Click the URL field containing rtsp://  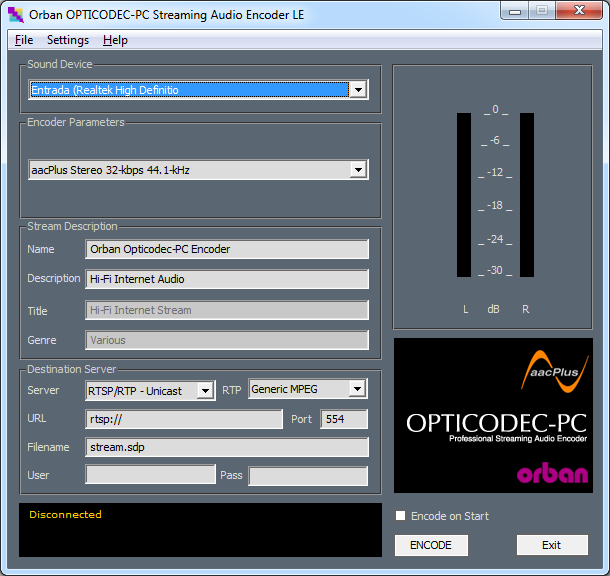tap(184, 419)
